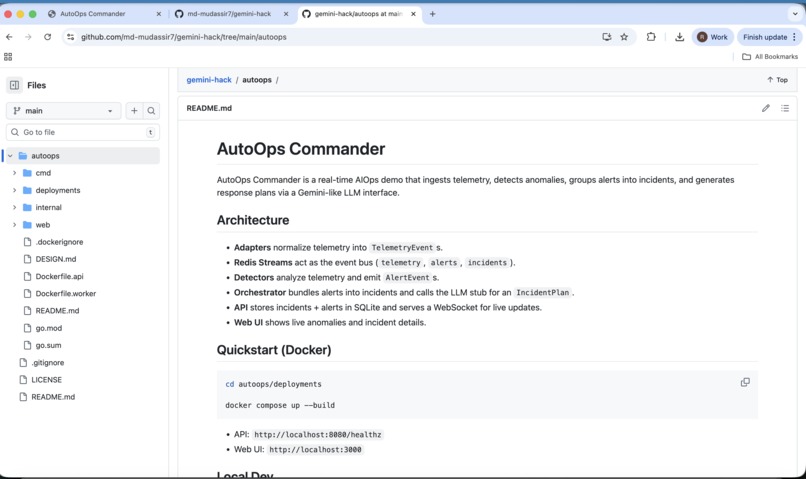Go back using the browser back arrow
This screenshot has height=479, width=806.
pos(9,37)
